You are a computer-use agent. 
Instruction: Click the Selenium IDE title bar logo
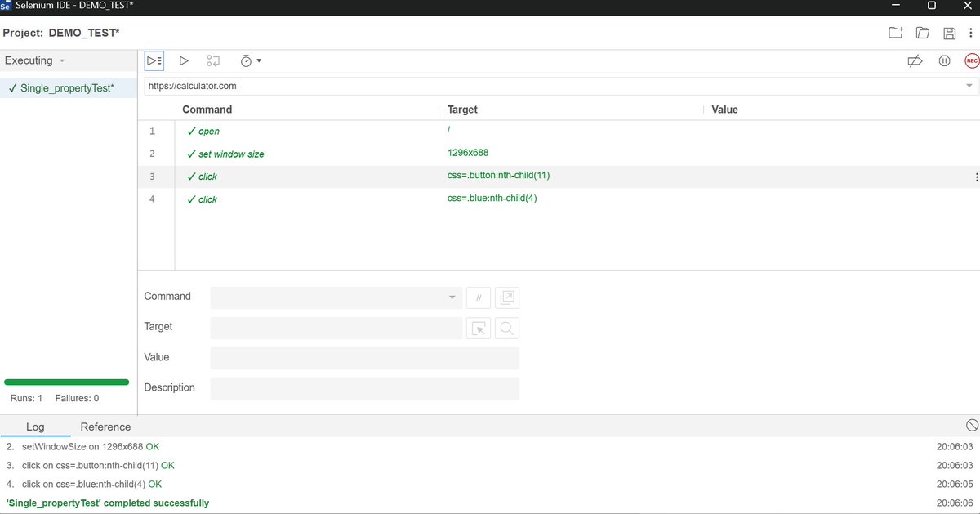pyautogui.click(x=7, y=7)
